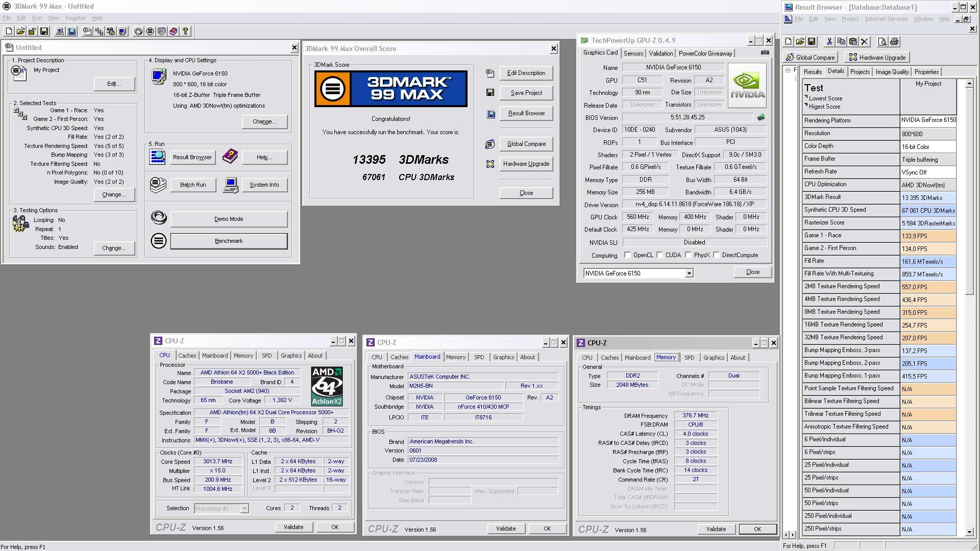The width and height of the screenshot is (980, 551).
Task: Click Change... button under Selected Tests
Action: (114, 194)
